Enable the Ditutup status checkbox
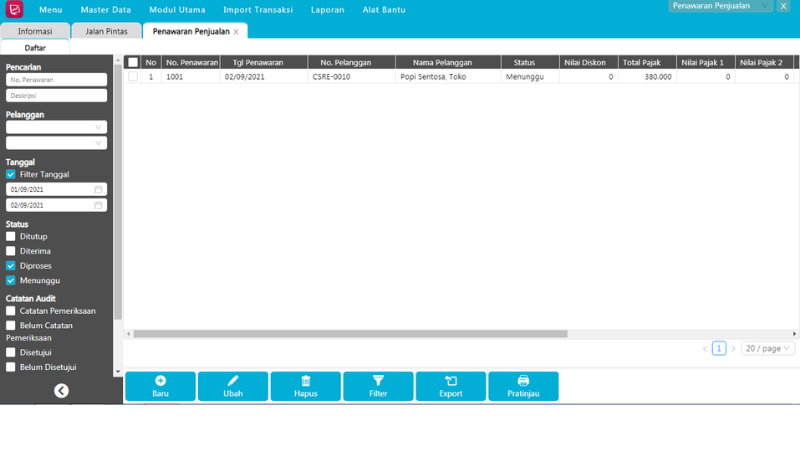The height and width of the screenshot is (450, 800). click(x=11, y=237)
